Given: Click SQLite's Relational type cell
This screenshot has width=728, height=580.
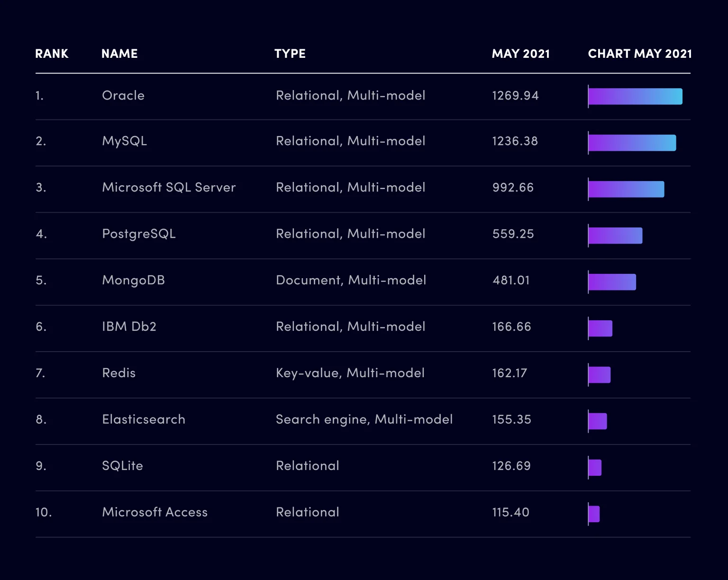Looking at the screenshot, I should tap(308, 466).
